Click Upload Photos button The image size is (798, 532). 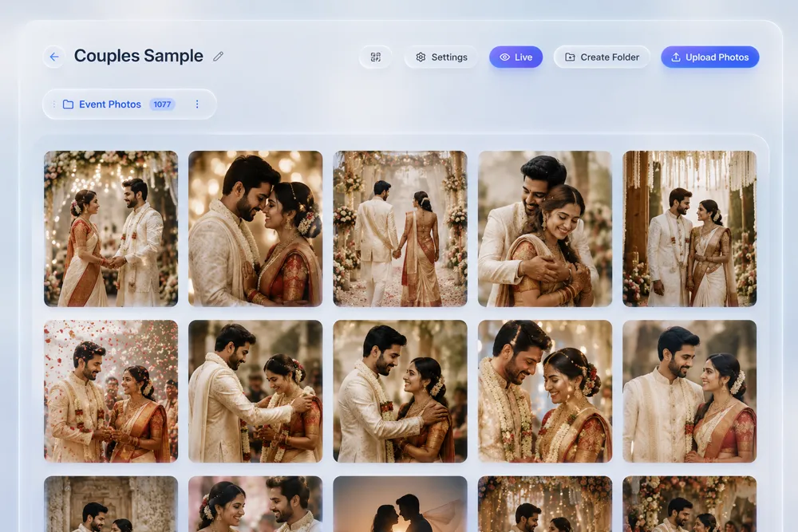point(710,57)
